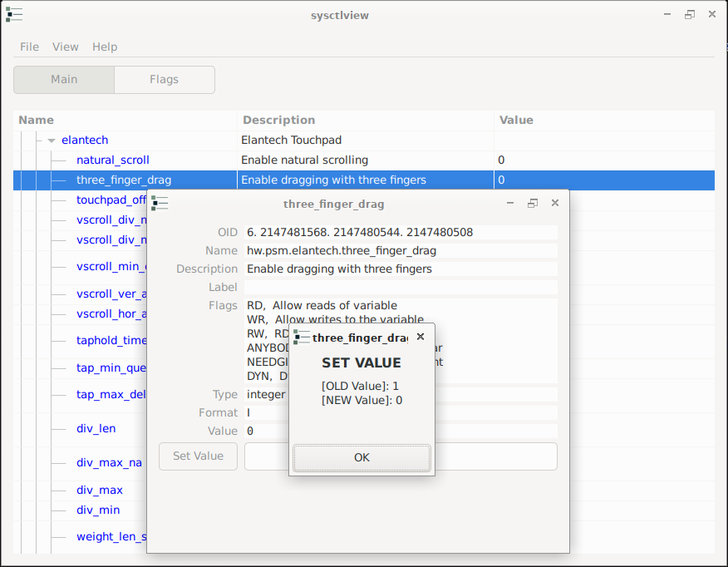Select the natural_scroll tree entry
The width and height of the screenshot is (728, 567).
pos(113,160)
